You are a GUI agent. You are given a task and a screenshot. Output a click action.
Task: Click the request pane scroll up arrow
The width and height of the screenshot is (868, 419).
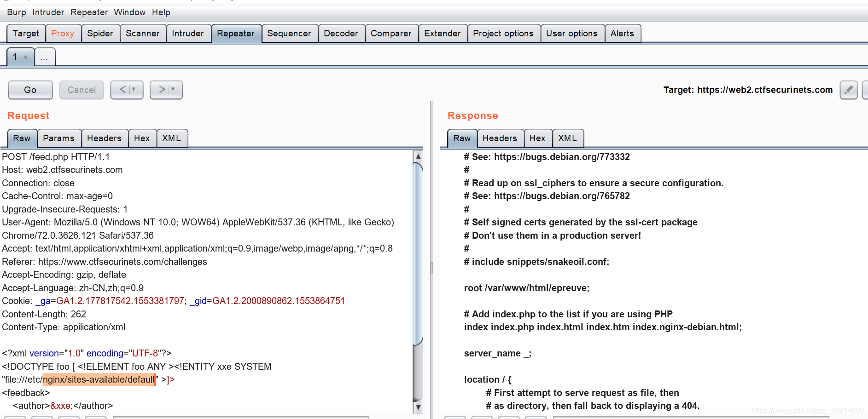(x=418, y=156)
